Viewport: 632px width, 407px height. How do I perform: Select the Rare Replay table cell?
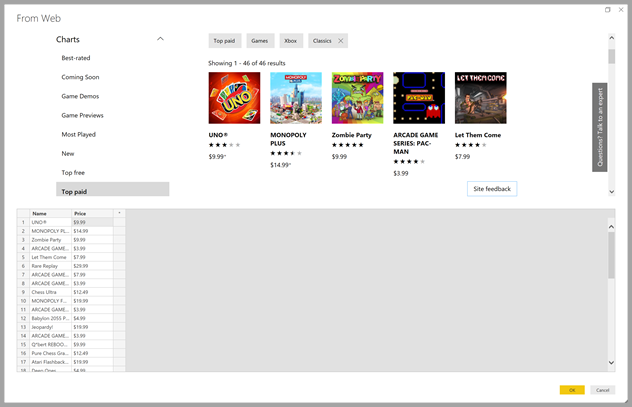pos(50,266)
